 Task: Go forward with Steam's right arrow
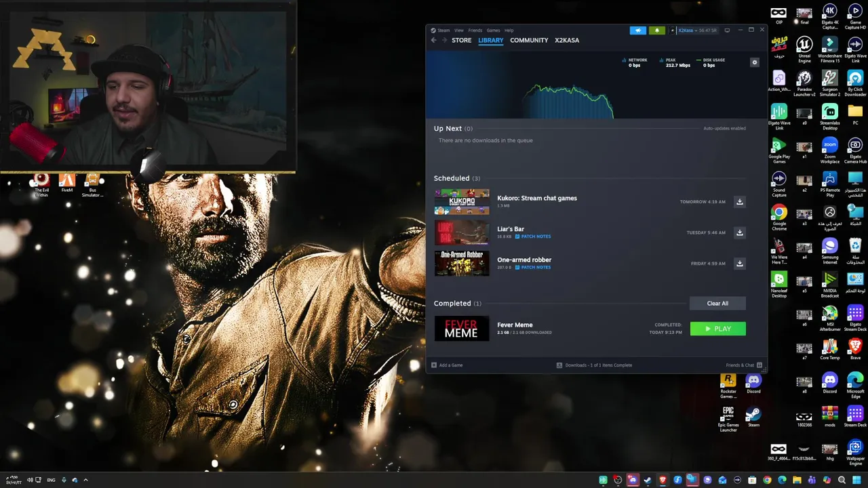444,40
